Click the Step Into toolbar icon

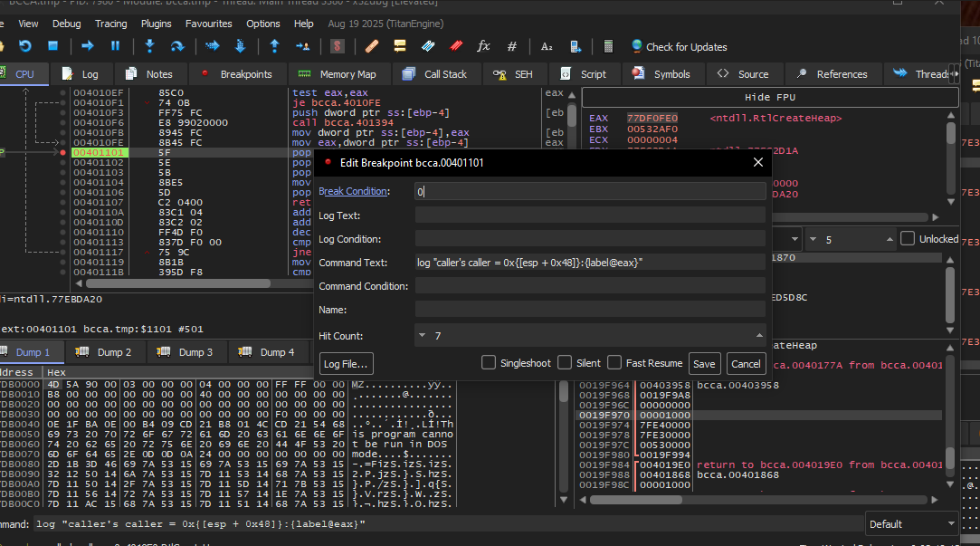tap(149, 45)
